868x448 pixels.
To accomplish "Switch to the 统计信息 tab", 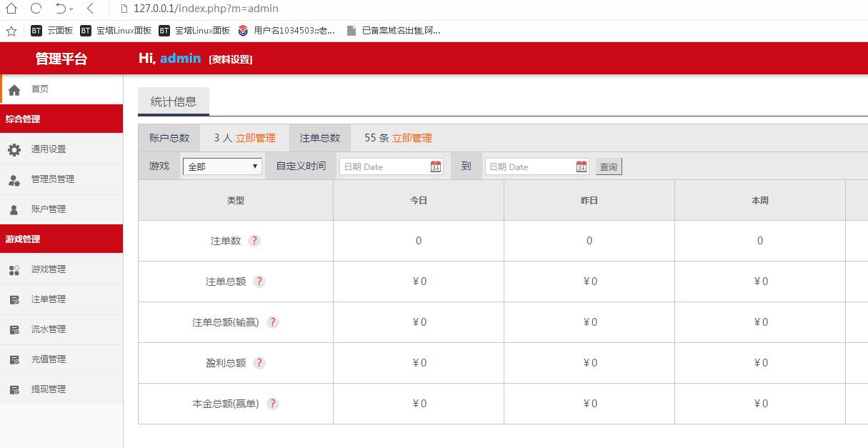I will 174,101.
